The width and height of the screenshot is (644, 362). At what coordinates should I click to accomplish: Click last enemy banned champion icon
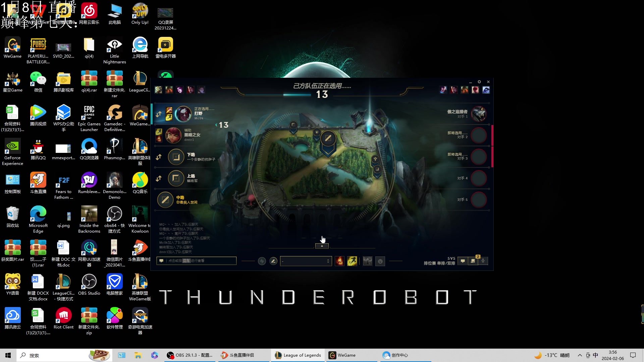pos(486,90)
